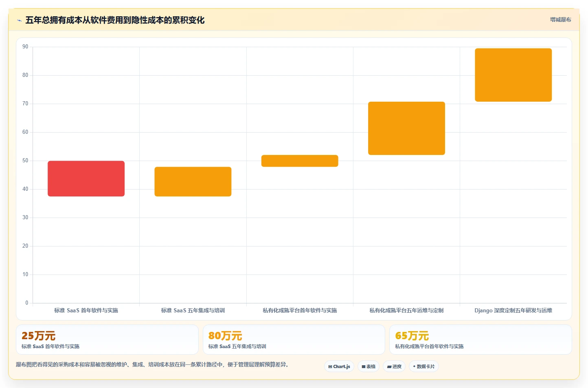Select the red 标准 SaaS 首年软件与实施 bar
The height and width of the screenshot is (388, 588).
click(86, 179)
